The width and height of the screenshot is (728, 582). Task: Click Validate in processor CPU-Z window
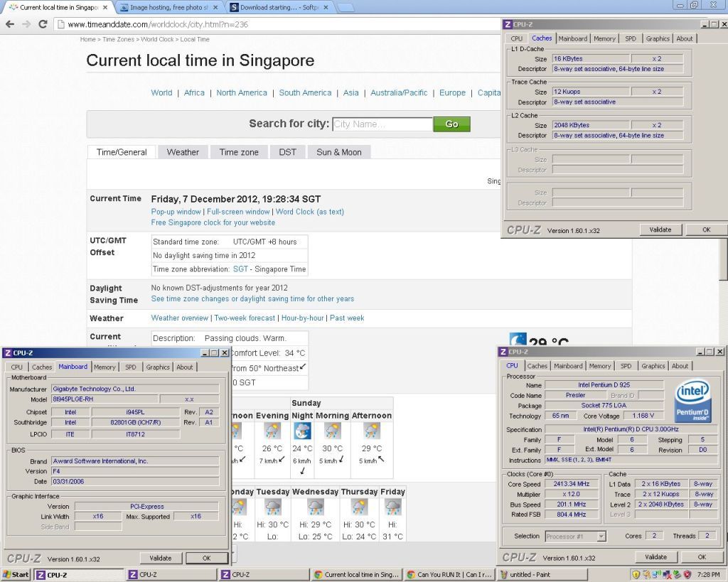655,557
